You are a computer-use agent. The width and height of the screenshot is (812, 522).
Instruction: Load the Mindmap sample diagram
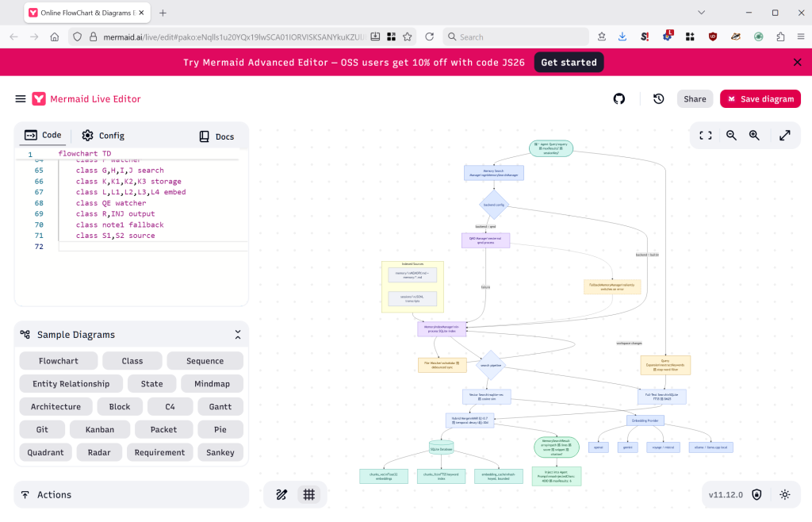(212, 383)
